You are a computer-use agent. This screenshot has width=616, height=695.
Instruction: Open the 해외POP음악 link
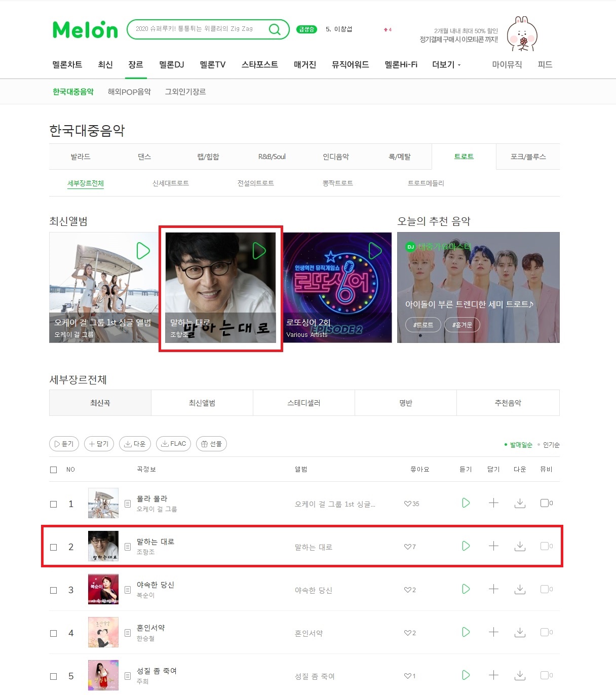point(129,92)
